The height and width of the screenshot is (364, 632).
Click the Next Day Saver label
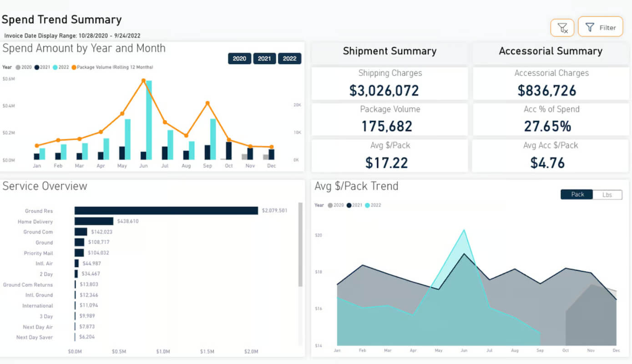click(x=35, y=338)
